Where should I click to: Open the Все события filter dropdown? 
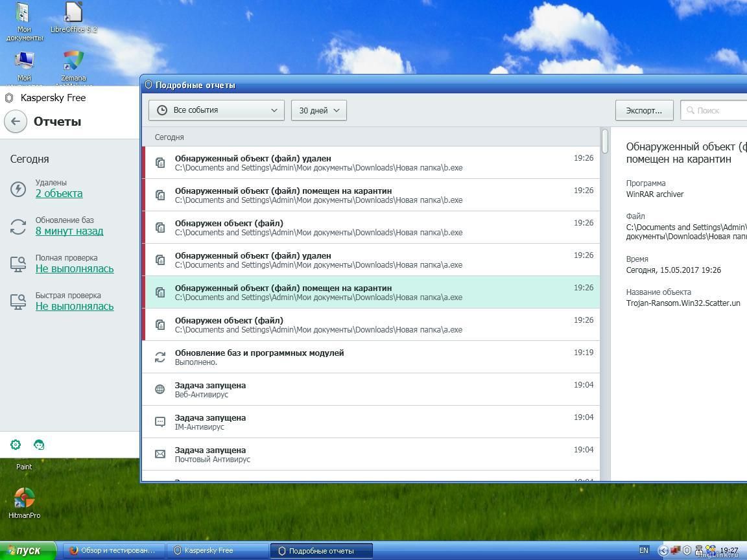(x=217, y=110)
